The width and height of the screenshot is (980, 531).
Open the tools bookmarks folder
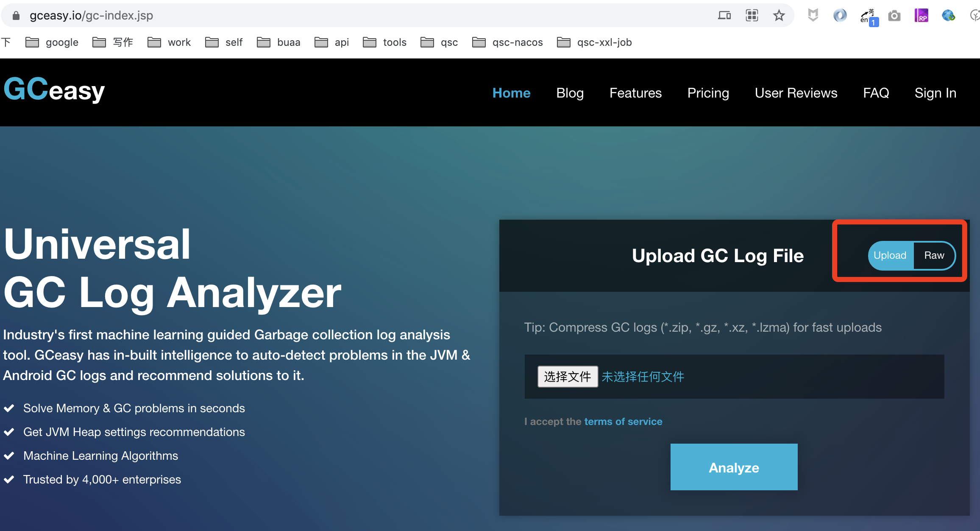tap(384, 42)
